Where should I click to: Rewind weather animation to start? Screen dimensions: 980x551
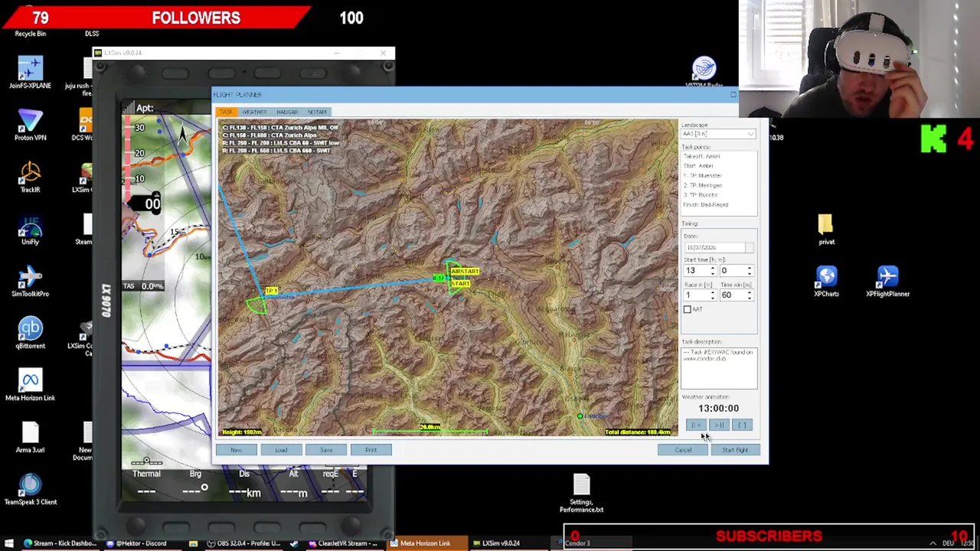point(695,425)
